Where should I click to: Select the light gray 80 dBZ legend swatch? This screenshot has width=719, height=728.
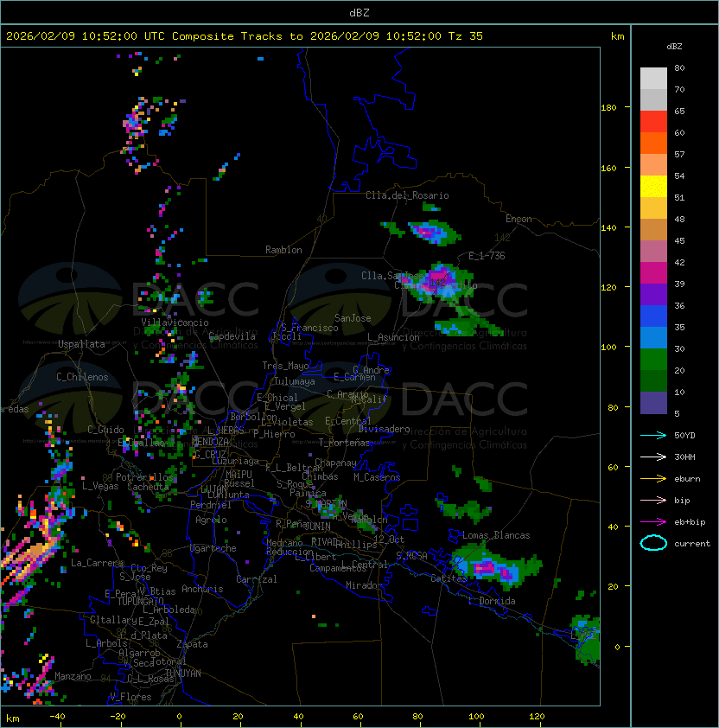pyautogui.click(x=653, y=78)
